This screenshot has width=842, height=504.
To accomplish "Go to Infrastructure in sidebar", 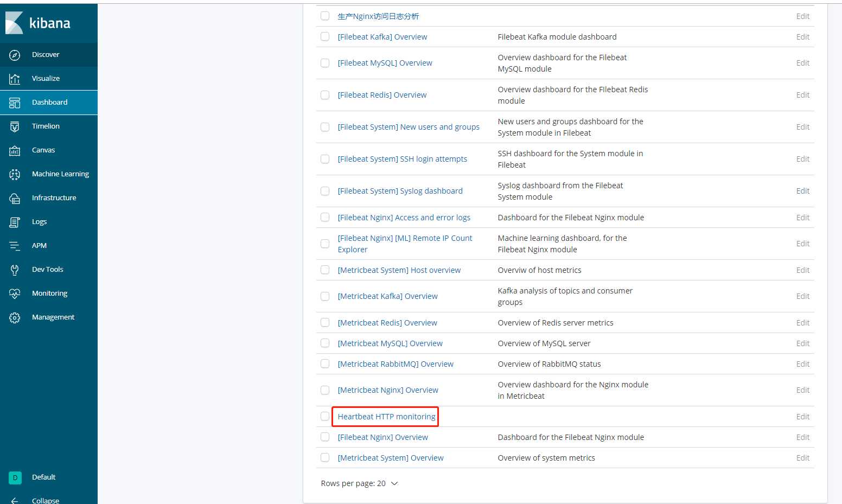I will click(54, 198).
